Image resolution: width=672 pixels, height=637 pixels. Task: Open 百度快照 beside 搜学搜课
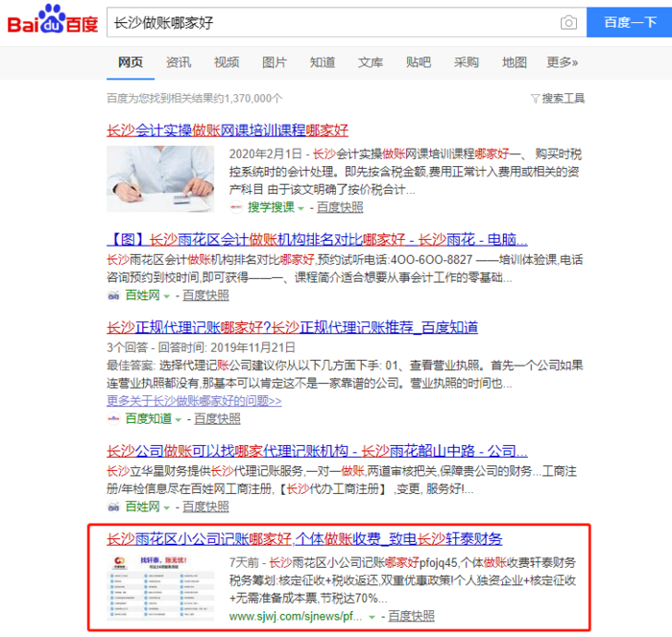click(340, 207)
